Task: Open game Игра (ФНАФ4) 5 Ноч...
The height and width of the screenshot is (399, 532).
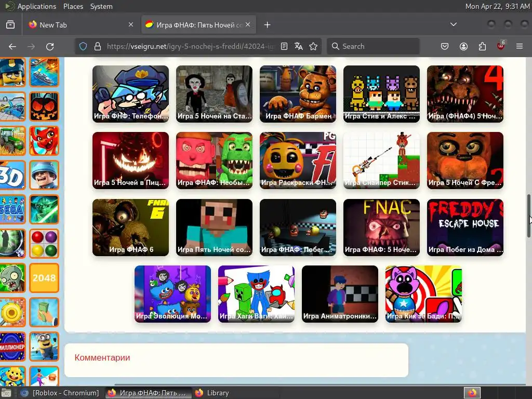Action: click(x=465, y=94)
